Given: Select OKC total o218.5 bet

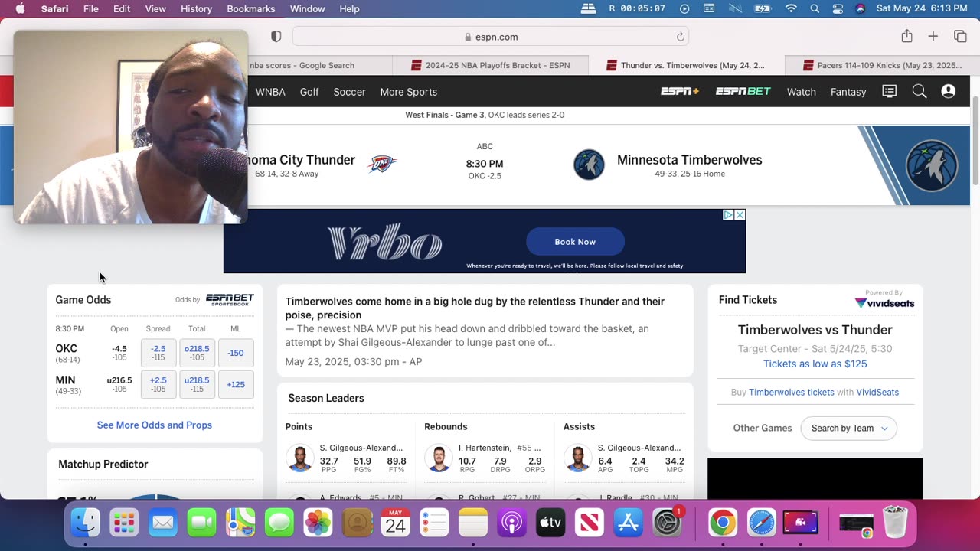Looking at the screenshot, I should [197, 353].
